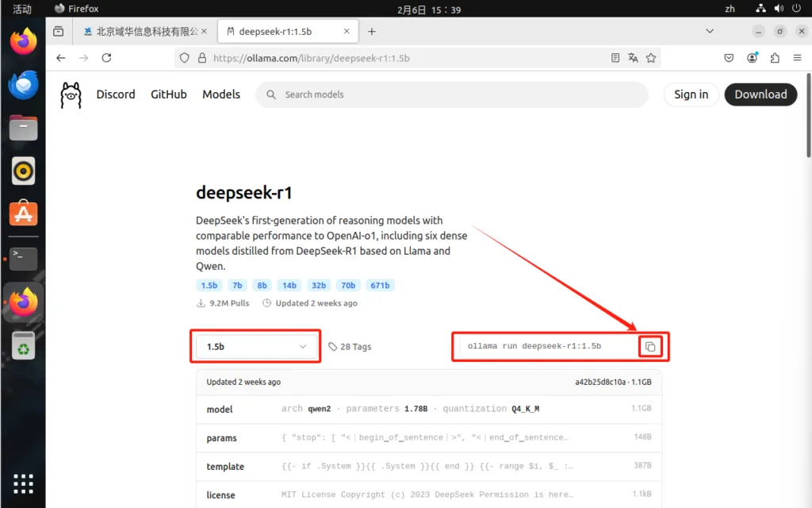
Task: Launch Thunderbird from the dock
Action: pos(23,85)
